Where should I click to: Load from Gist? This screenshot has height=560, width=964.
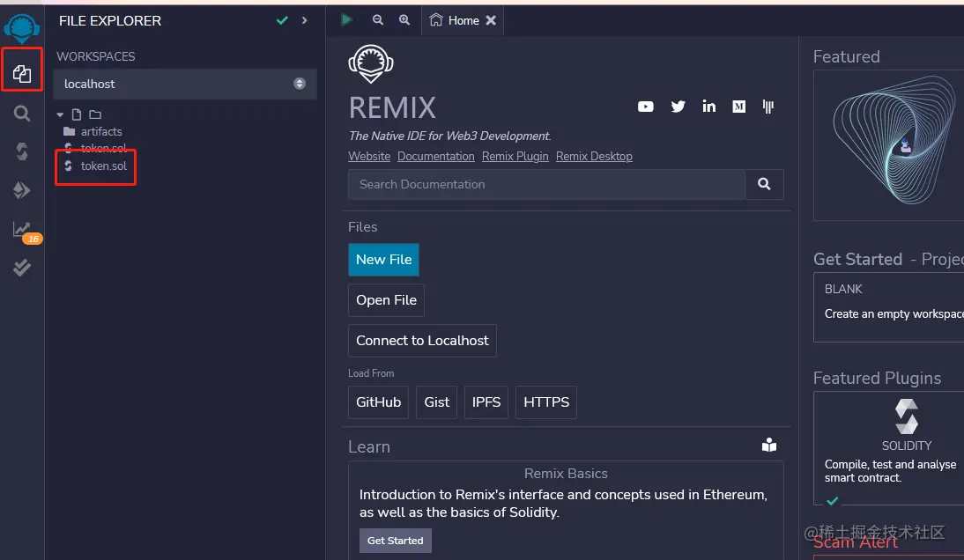pos(436,402)
